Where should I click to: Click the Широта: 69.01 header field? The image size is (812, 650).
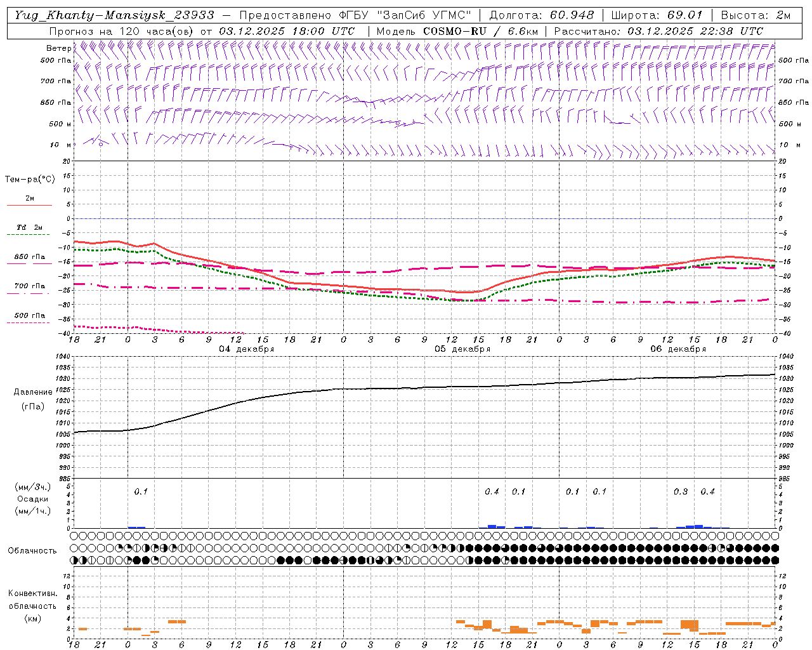657,15
